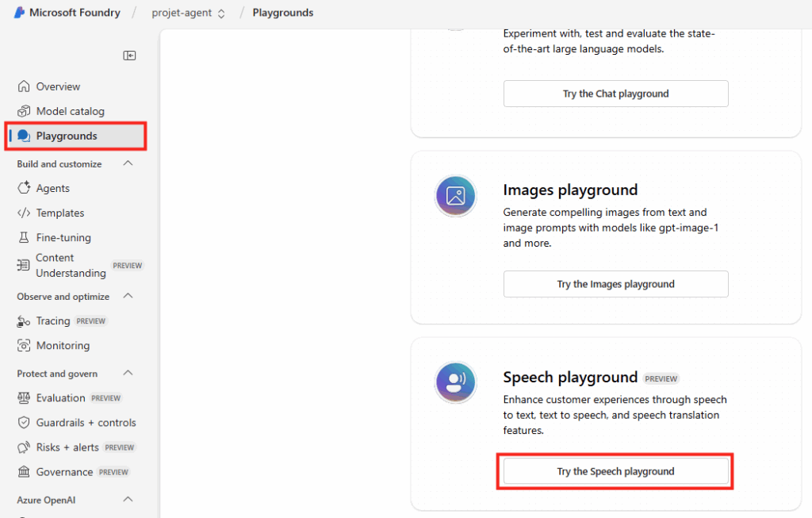Click the Speech playground round icon

coord(455,382)
